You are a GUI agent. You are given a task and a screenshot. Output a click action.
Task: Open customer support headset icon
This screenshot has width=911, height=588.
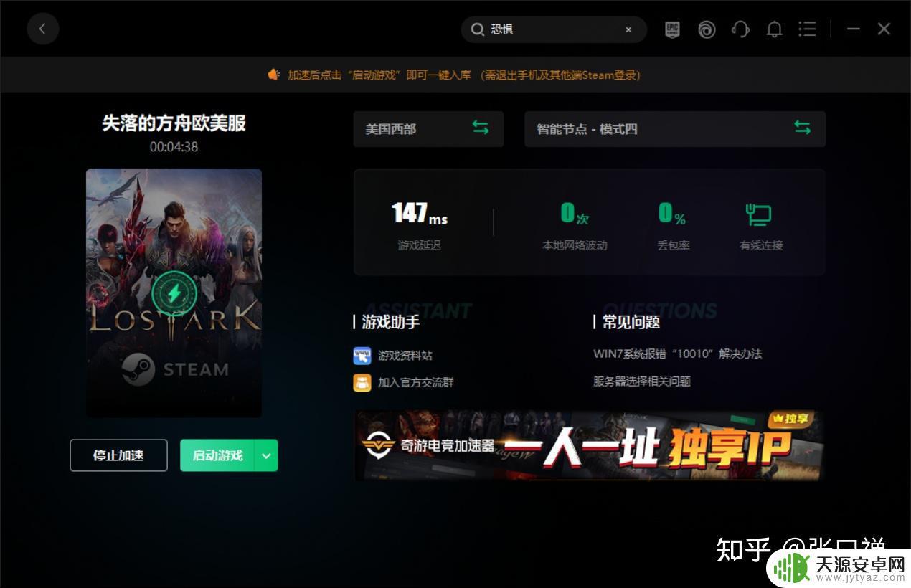click(x=740, y=29)
